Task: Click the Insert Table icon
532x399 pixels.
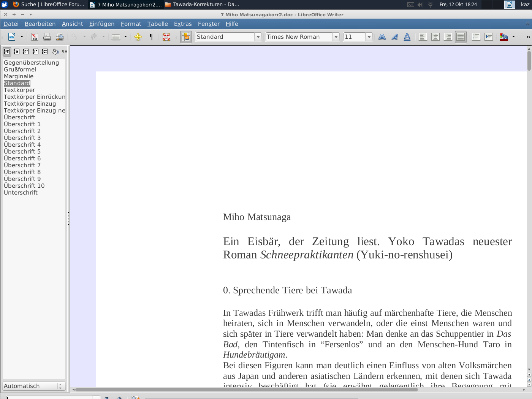Action: click(x=116, y=37)
